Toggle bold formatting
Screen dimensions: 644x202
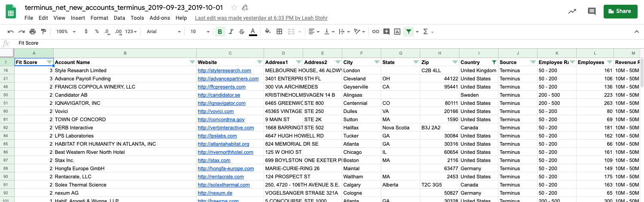(220, 31)
